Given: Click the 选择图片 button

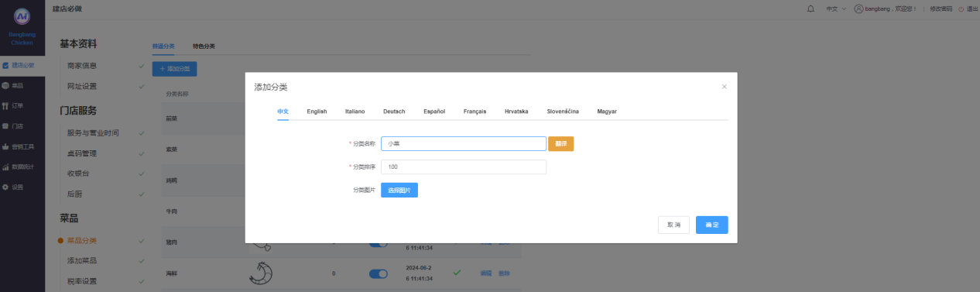Looking at the screenshot, I should (399, 190).
